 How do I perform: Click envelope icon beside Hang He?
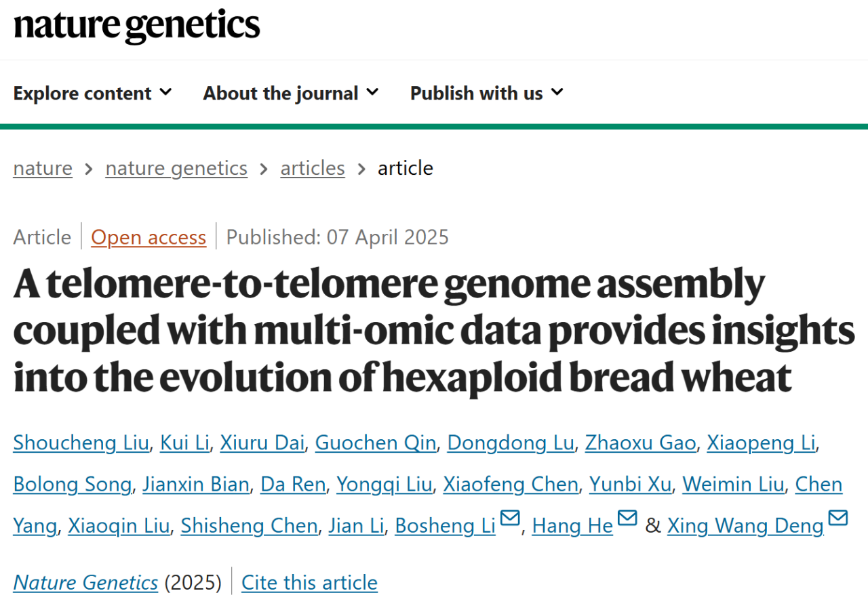pos(627,519)
